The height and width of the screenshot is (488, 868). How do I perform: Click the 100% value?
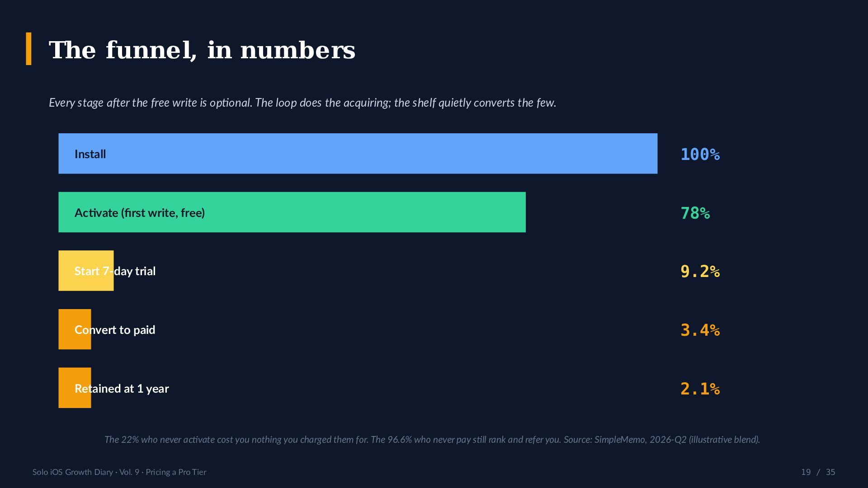[x=700, y=155]
